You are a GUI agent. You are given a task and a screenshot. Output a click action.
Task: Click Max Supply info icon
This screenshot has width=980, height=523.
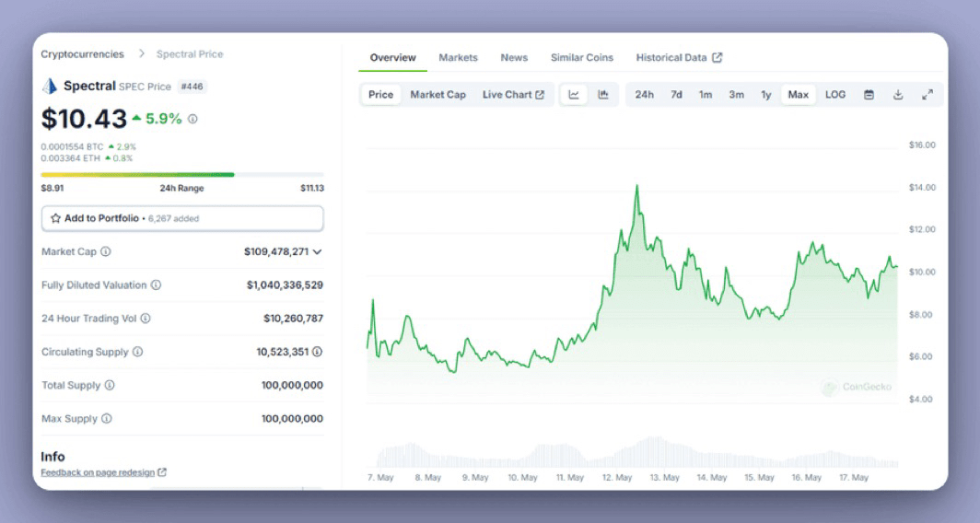click(x=106, y=419)
